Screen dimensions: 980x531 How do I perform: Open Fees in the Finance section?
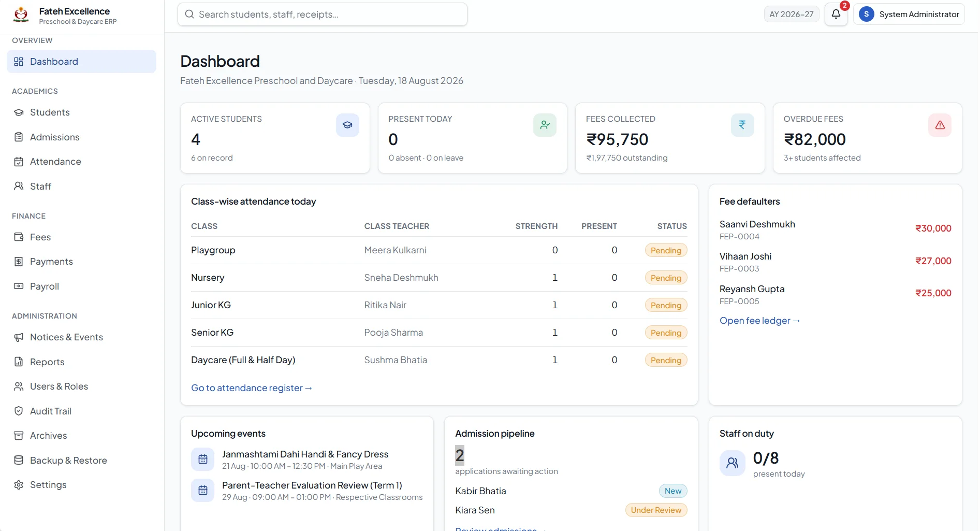point(81,237)
